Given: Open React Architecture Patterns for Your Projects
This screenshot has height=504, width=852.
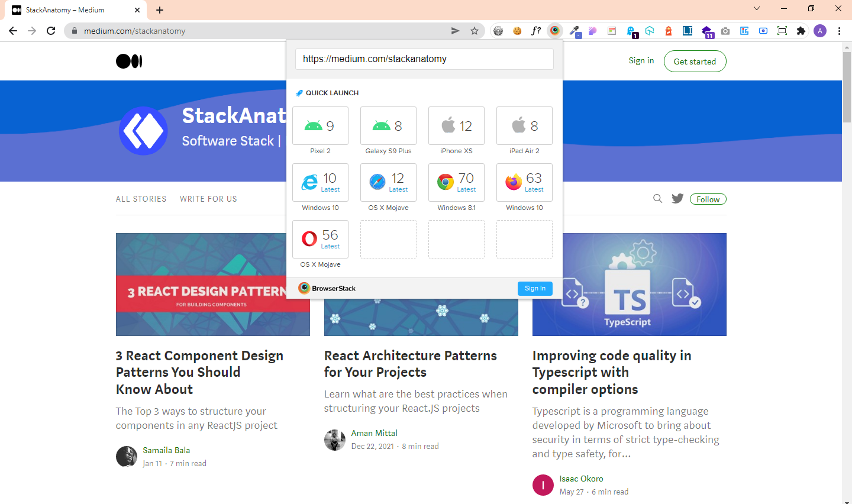Looking at the screenshot, I should click(411, 364).
